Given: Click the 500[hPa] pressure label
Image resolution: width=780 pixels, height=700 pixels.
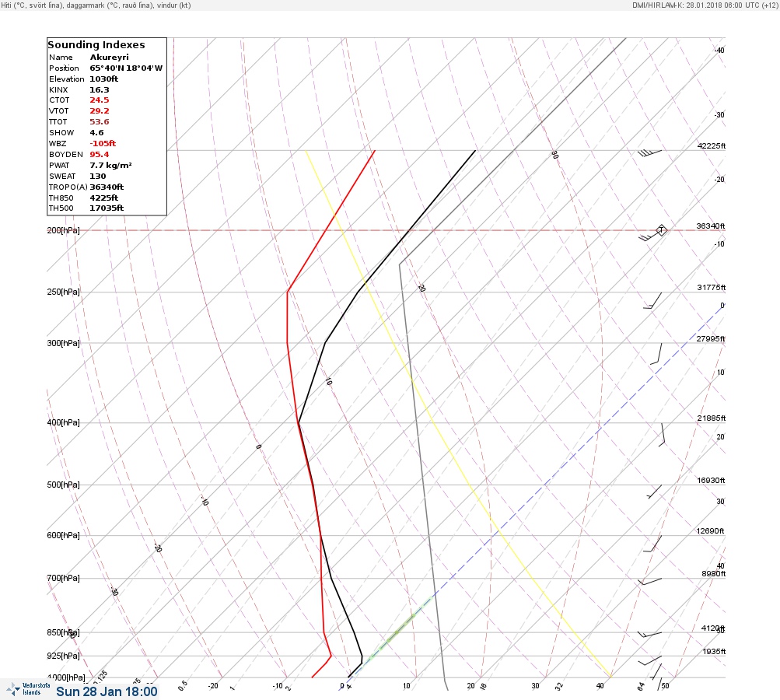Looking at the screenshot, I should click(x=63, y=485).
